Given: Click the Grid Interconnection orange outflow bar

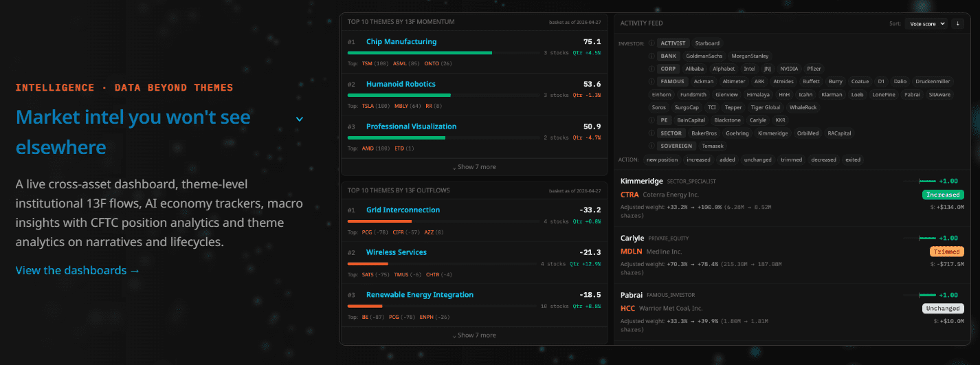Looking at the screenshot, I should point(379,221).
